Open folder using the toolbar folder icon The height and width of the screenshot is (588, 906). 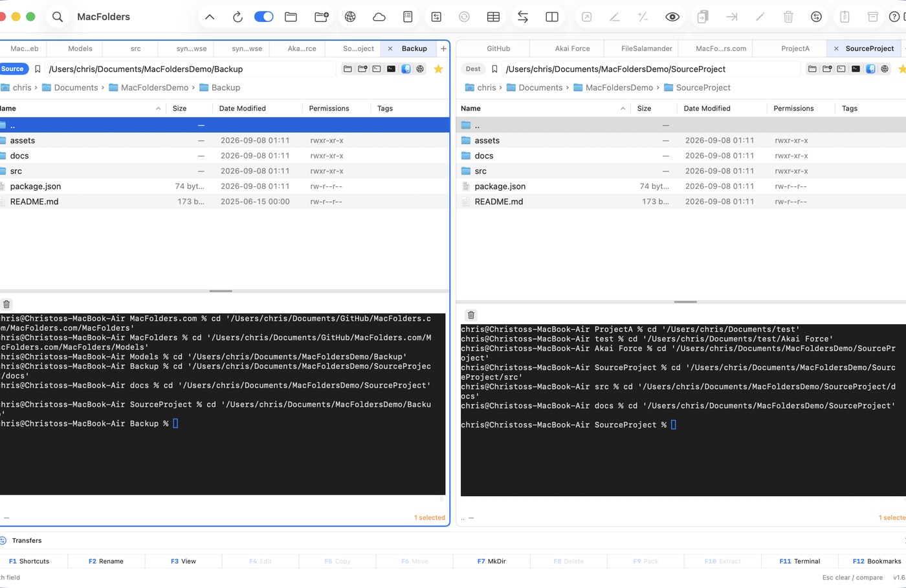pyautogui.click(x=291, y=17)
